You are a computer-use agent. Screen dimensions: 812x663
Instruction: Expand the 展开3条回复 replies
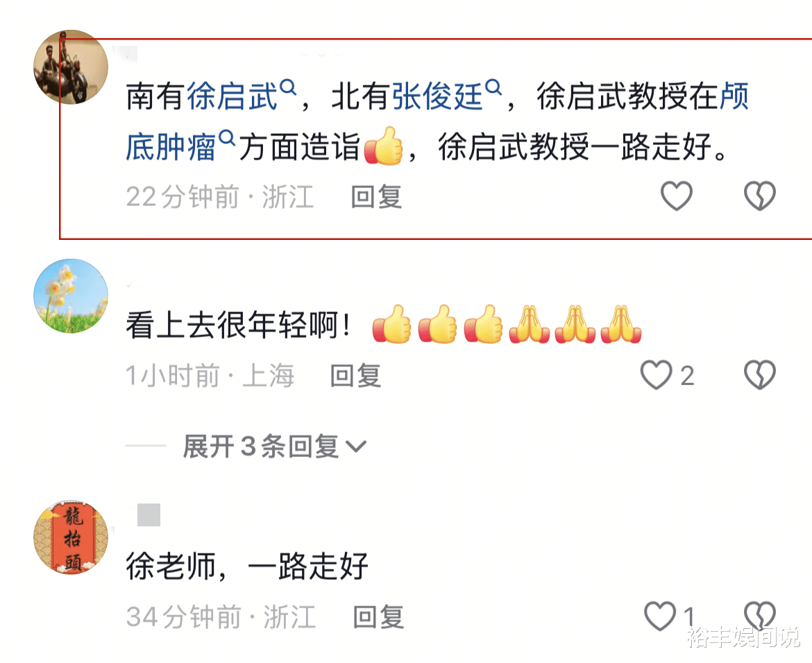tap(274, 446)
